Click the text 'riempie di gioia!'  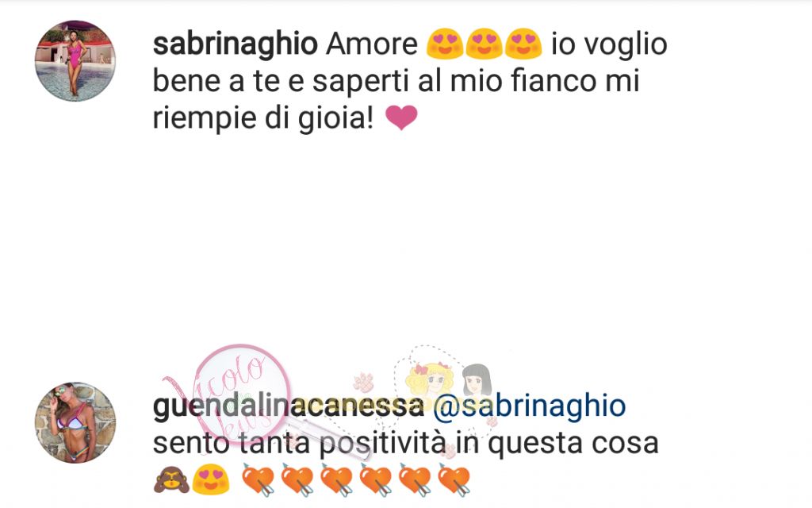point(263,118)
